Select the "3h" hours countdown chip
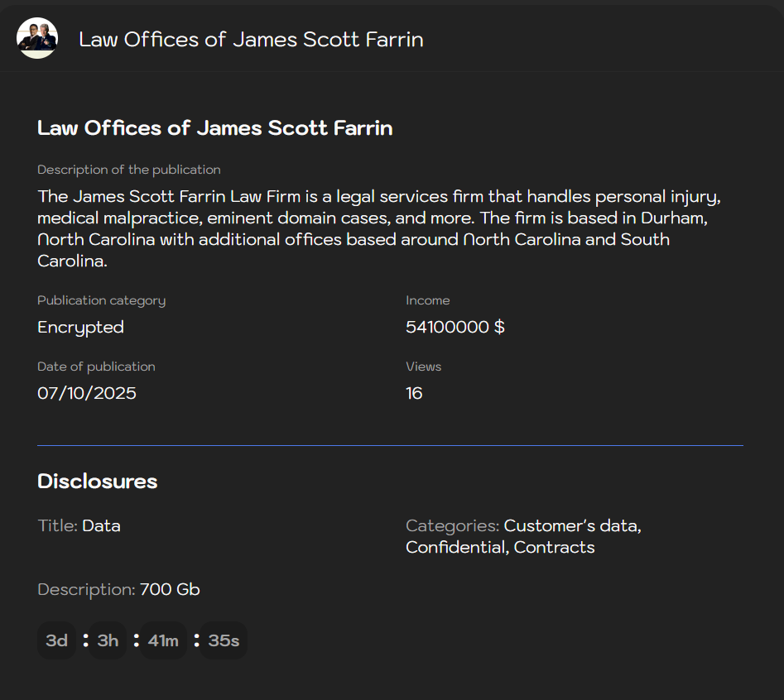Screen dimensions: 784x700 tap(106, 640)
